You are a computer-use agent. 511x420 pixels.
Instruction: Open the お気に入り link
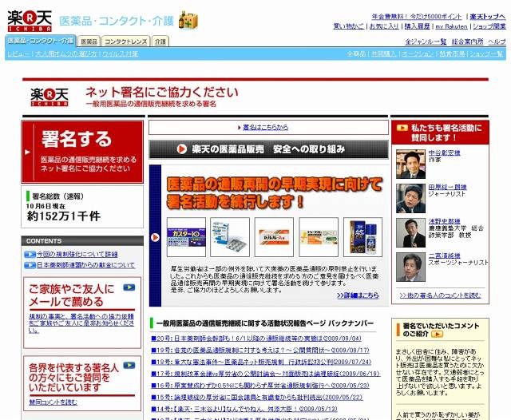[384, 26]
